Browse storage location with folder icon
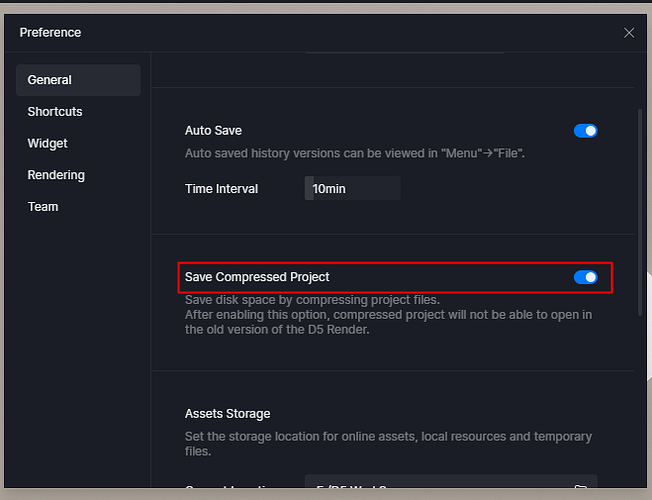 [581, 488]
